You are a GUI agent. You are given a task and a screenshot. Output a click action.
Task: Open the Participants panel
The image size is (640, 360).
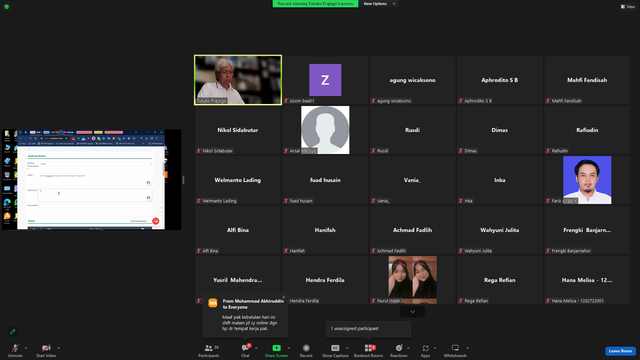click(209, 350)
